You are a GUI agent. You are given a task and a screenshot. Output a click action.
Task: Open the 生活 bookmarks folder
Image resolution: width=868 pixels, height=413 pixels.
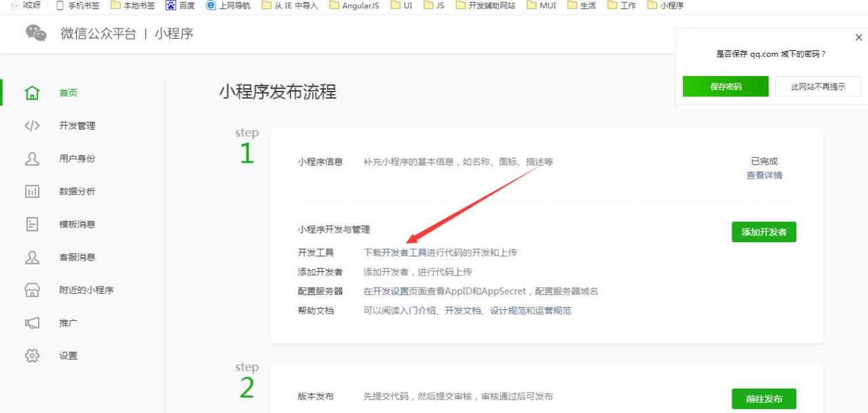click(582, 5)
